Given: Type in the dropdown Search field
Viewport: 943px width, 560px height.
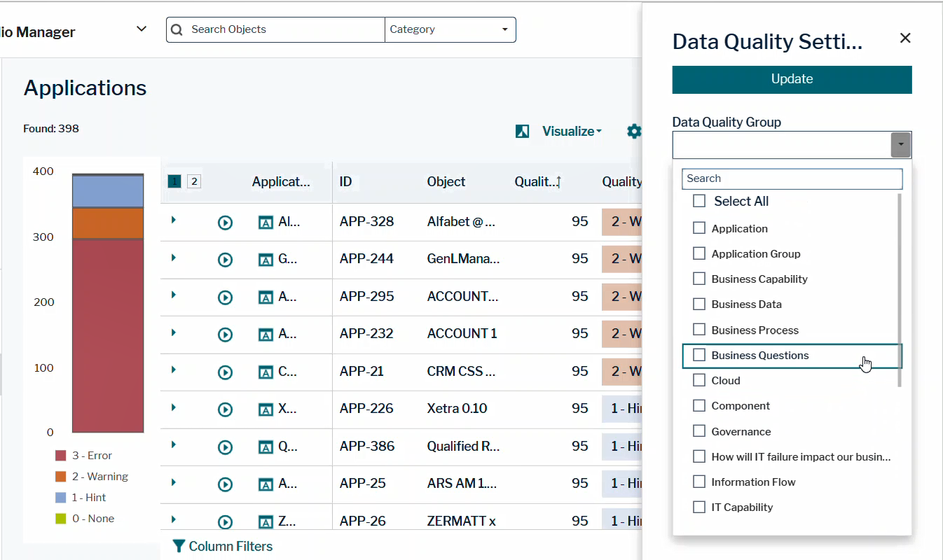Looking at the screenshot, I should pyautogui.click(x=791, y=178).
